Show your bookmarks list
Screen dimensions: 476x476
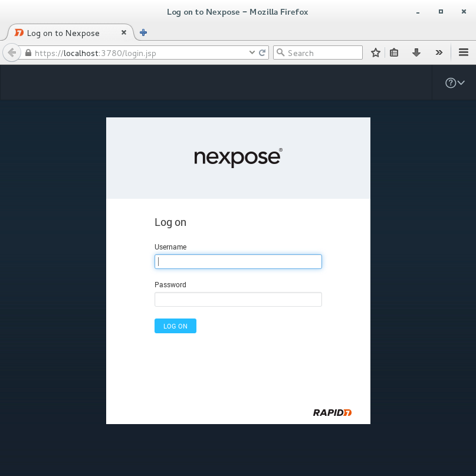(394, 53)
